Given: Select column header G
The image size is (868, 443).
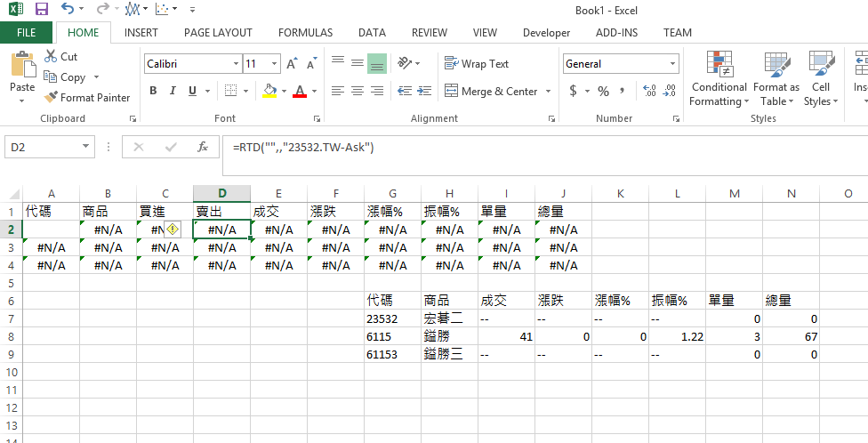Looking at the screenshot, I should coord(392,193).
